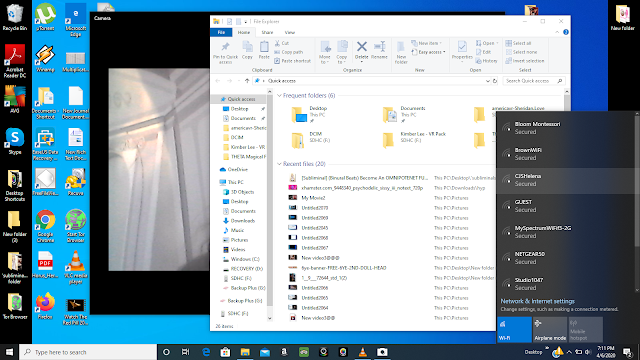The image size is (640, 360).
Task: Click the navigation pane vertical scrollbar
Action: [x=269, y=204]
